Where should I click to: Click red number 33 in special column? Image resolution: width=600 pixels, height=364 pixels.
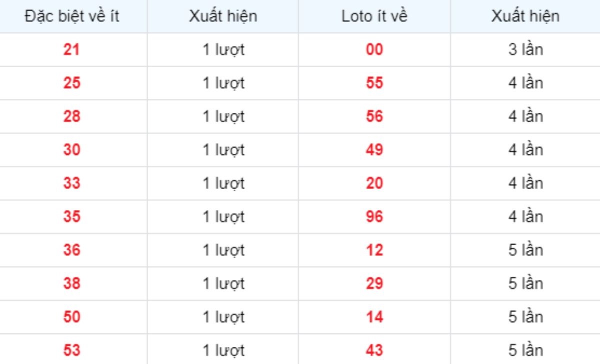71,183
